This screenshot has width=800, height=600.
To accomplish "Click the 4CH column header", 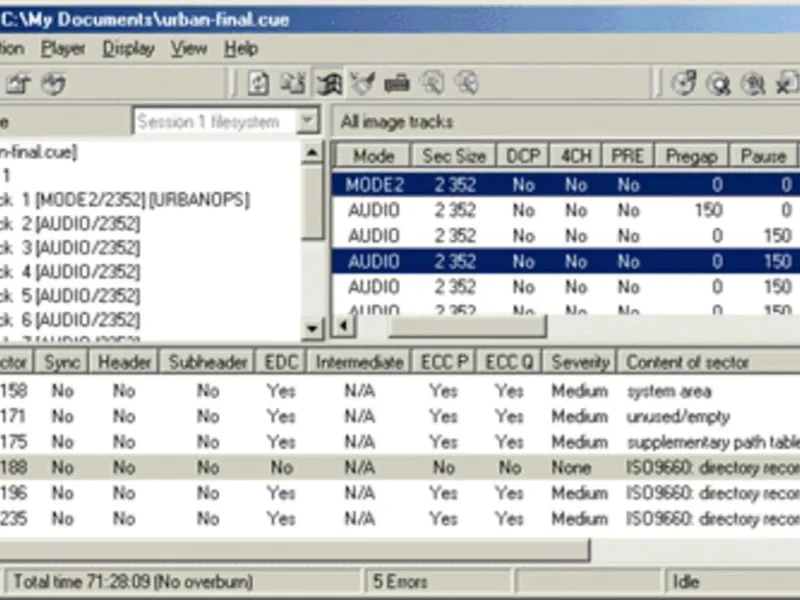I will coord(576,156).
